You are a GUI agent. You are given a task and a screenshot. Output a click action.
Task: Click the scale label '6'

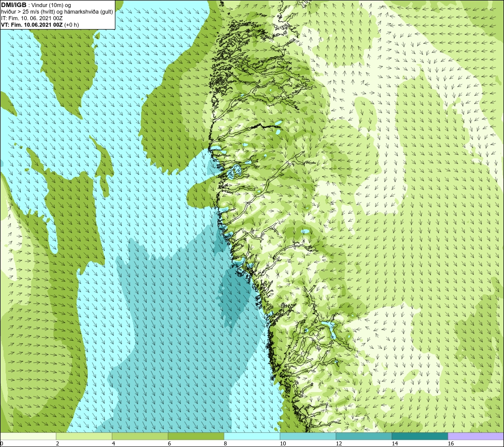pos(169,443)
